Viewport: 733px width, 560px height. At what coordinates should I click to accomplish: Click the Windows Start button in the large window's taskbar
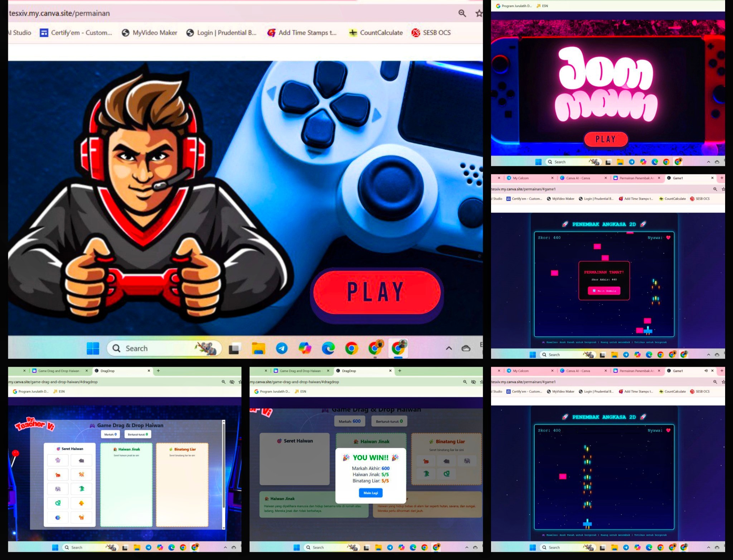[x=93, y=348]
